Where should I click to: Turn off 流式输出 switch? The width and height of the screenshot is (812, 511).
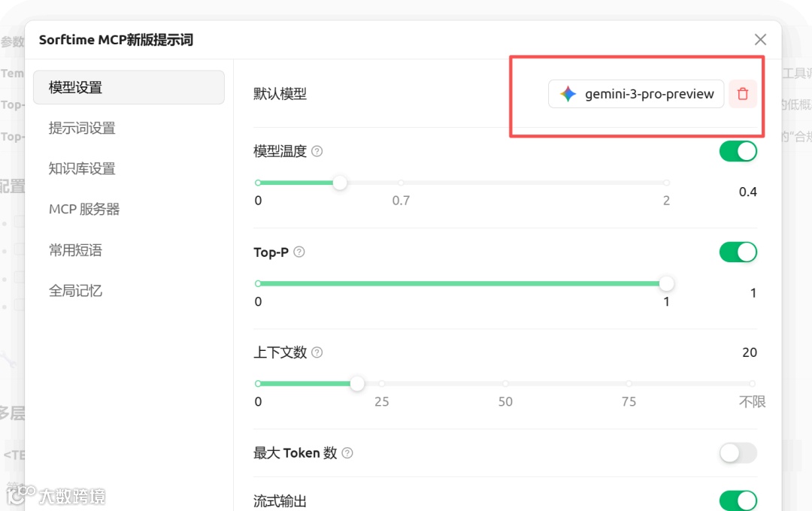pos(738,500)
